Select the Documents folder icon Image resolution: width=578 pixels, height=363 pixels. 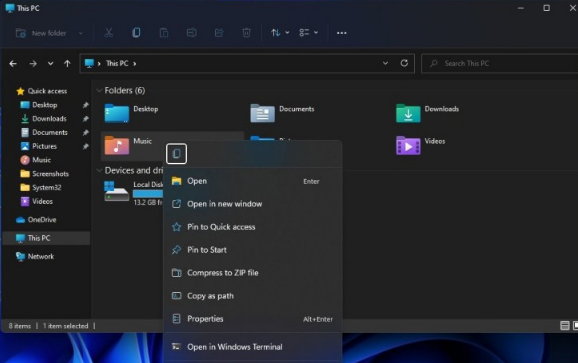click(x=262, y=113)
